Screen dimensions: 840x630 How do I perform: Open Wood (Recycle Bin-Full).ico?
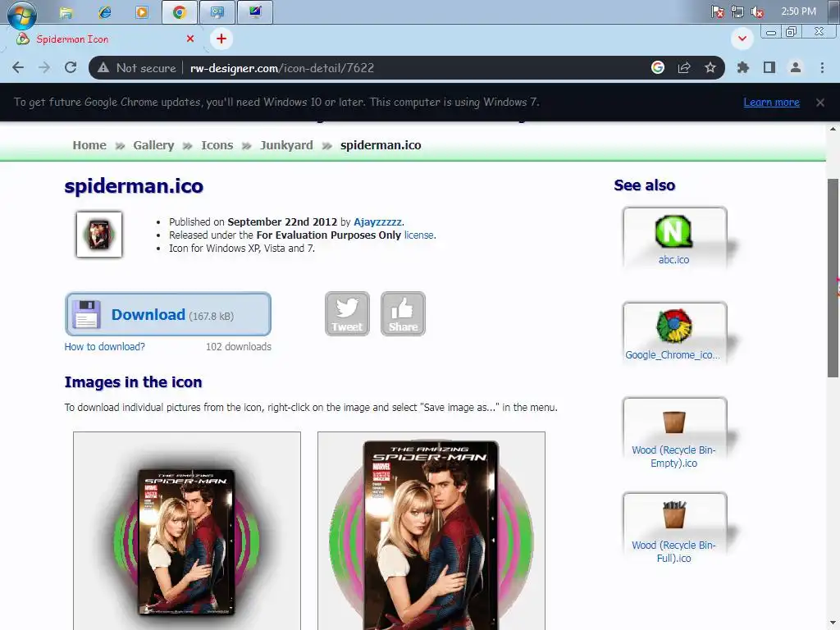pyautogui.click(x=674, y=529)
